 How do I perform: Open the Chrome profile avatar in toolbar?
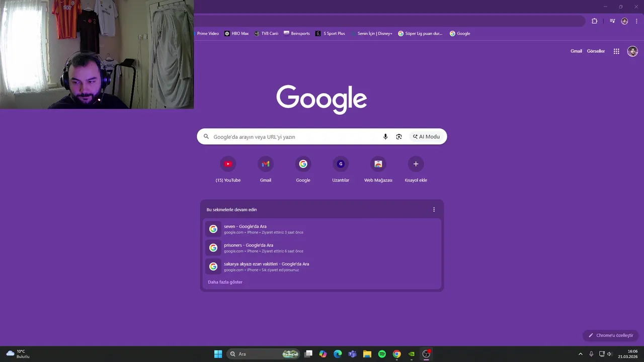tap(624, 21)
